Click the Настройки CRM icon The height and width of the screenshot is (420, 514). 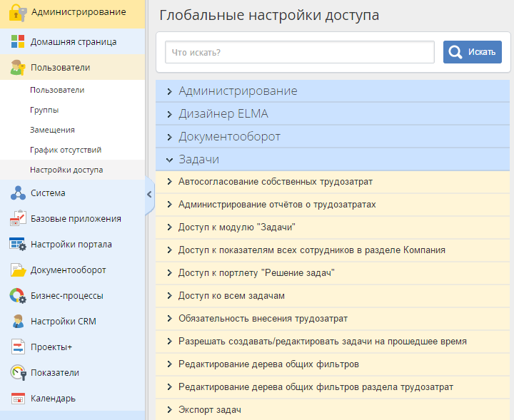click(17, 322)
